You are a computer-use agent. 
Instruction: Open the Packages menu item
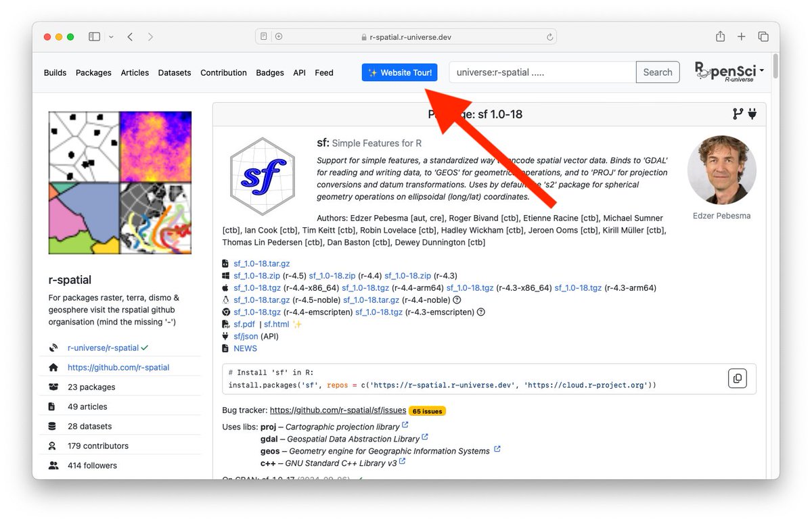(93, 72)
